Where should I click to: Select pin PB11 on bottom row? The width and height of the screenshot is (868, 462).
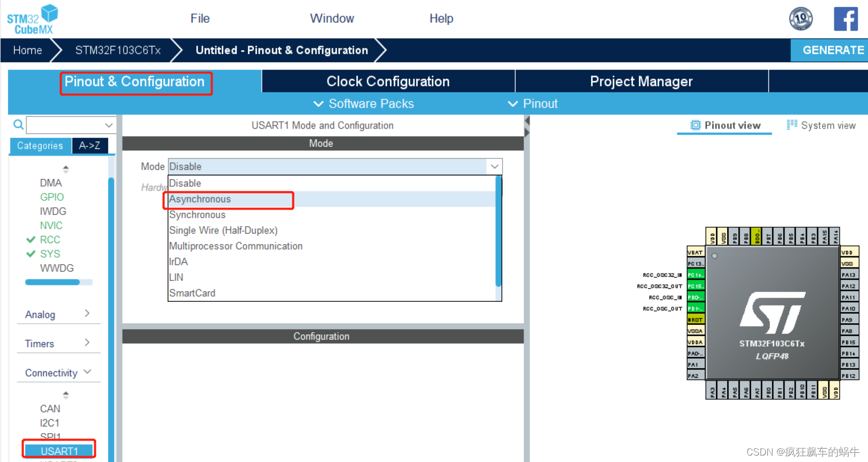pyautogui.click(x=813, y=391)
